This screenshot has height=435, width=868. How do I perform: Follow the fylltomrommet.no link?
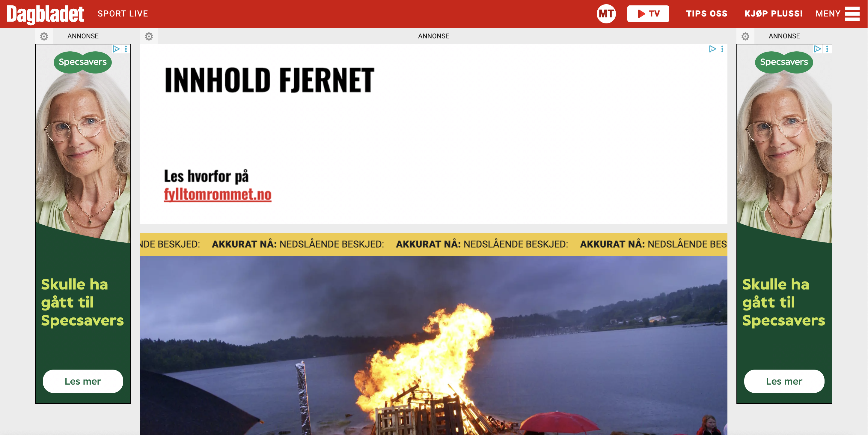[x=218, y=195]
